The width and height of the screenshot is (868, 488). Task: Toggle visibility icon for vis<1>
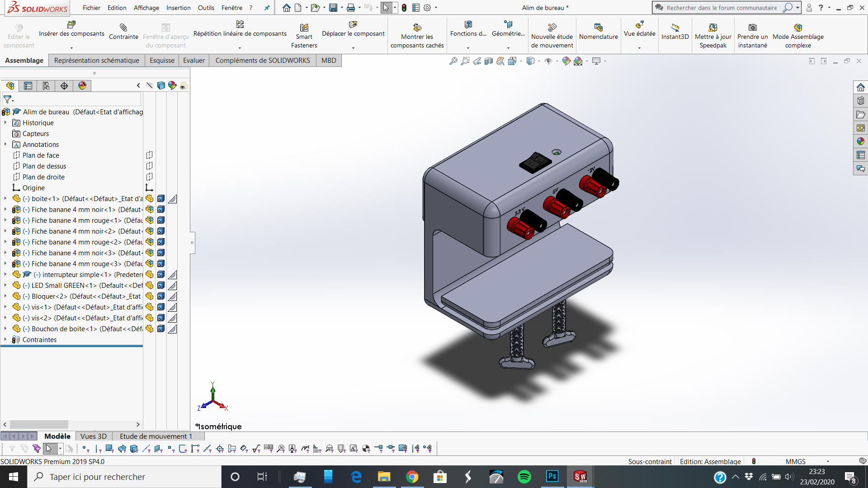[150, 307]
